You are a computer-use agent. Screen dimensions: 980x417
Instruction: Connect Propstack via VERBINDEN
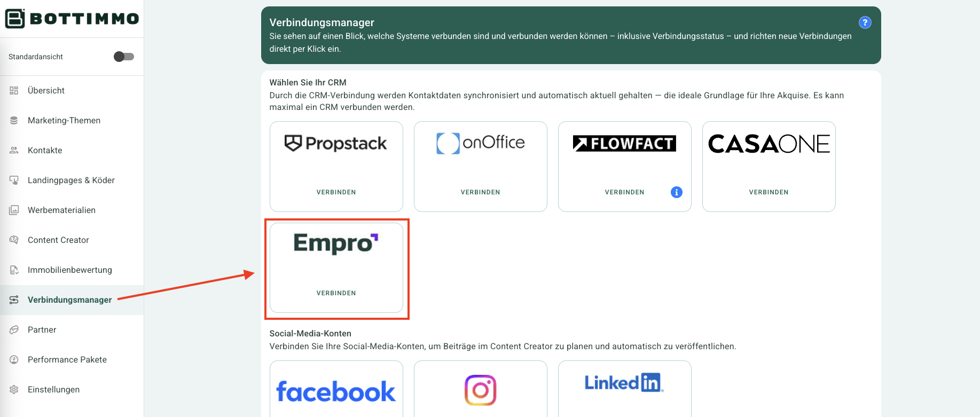tap(336, 192)
